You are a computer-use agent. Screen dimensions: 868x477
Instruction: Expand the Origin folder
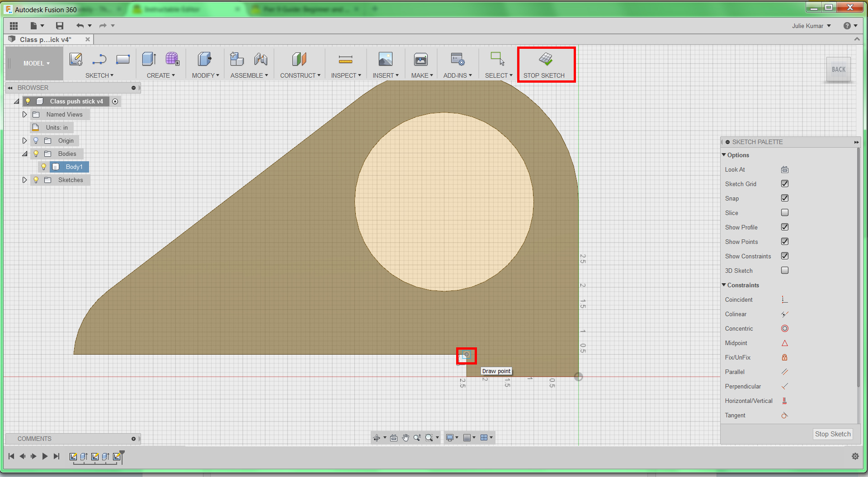25,141
